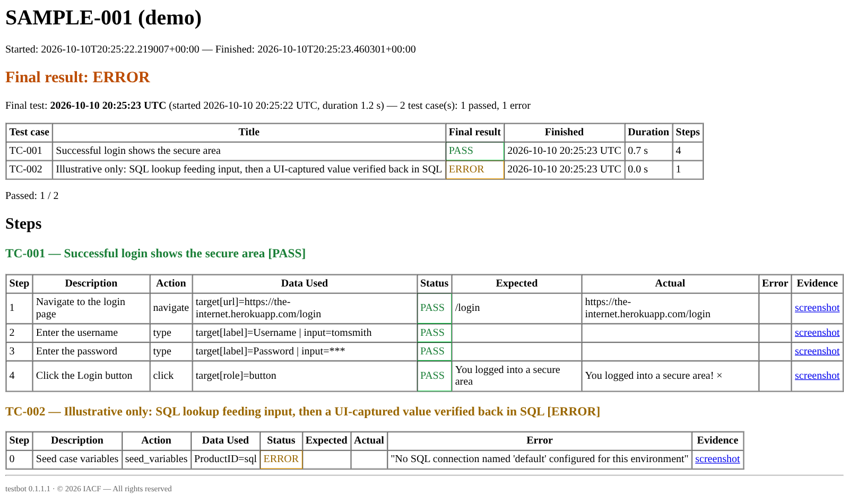This screenshot has width=849, height=504.
Task: Click 'Enter the password' description cell
Action: [x=91, y=351]
